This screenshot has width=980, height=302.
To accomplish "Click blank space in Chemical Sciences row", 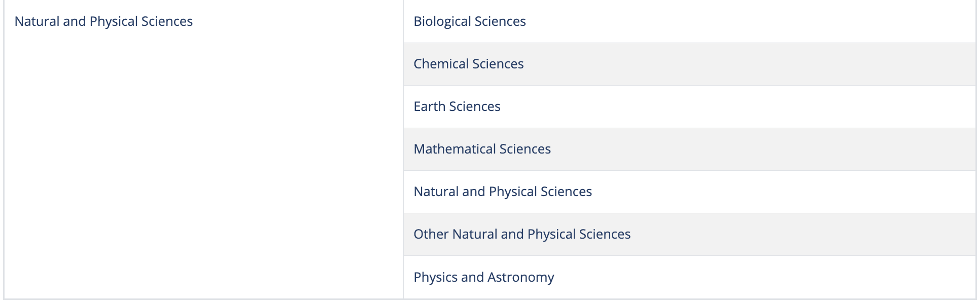I will tap(761, 64).
